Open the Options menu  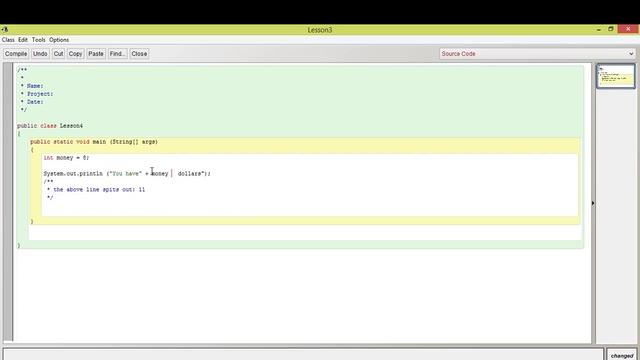(59, 40)
